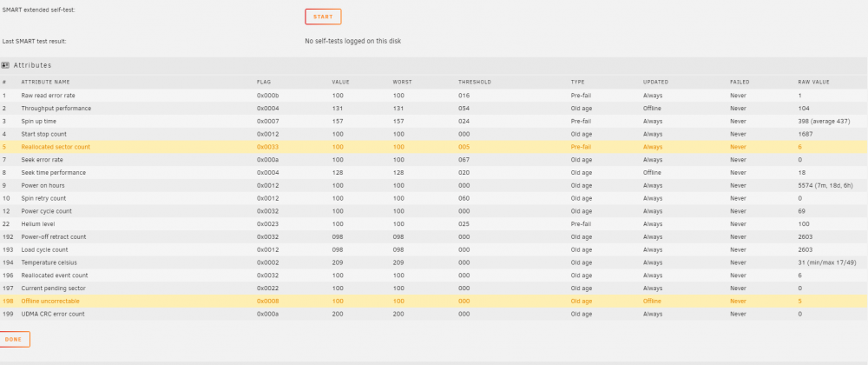Screen dimensions: 868x365
Task: Click value '209' in Temperature celsius Value column
Action: click(x=337, y=262)
